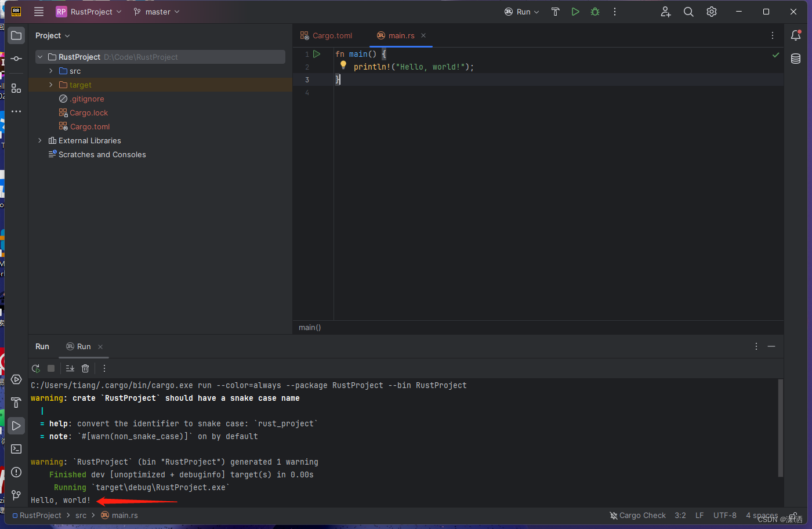Clear all Run console output
Image resolution: width=812 pixels, height=529 pixels.
[x=85, y=368]
